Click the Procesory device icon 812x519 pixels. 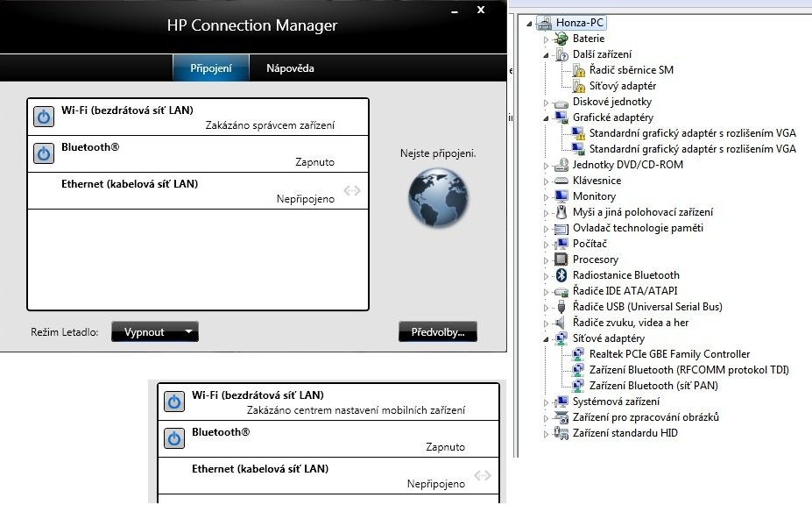click(x=561, y=259)
